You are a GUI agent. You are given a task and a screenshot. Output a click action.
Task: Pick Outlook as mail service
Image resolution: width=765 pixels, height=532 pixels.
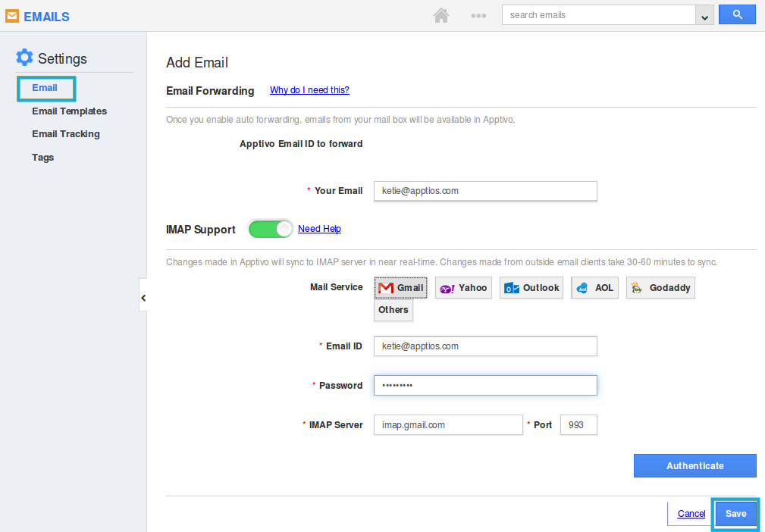click(x=531, y=287)
